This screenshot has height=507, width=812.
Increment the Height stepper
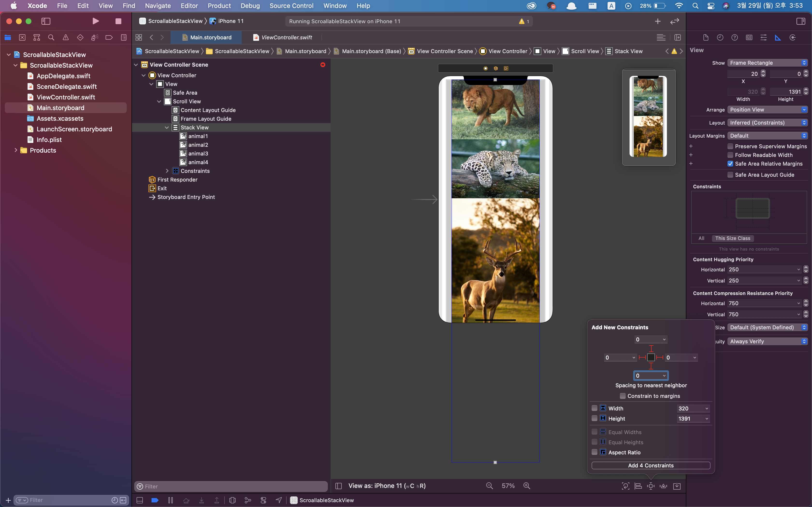[806, 90]
